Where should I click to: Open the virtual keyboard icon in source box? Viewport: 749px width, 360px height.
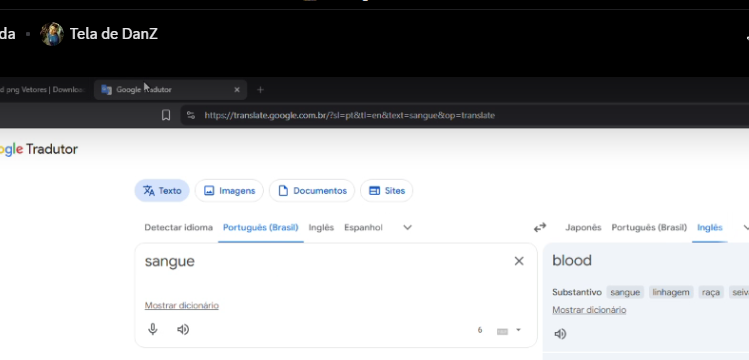[502, 331]
